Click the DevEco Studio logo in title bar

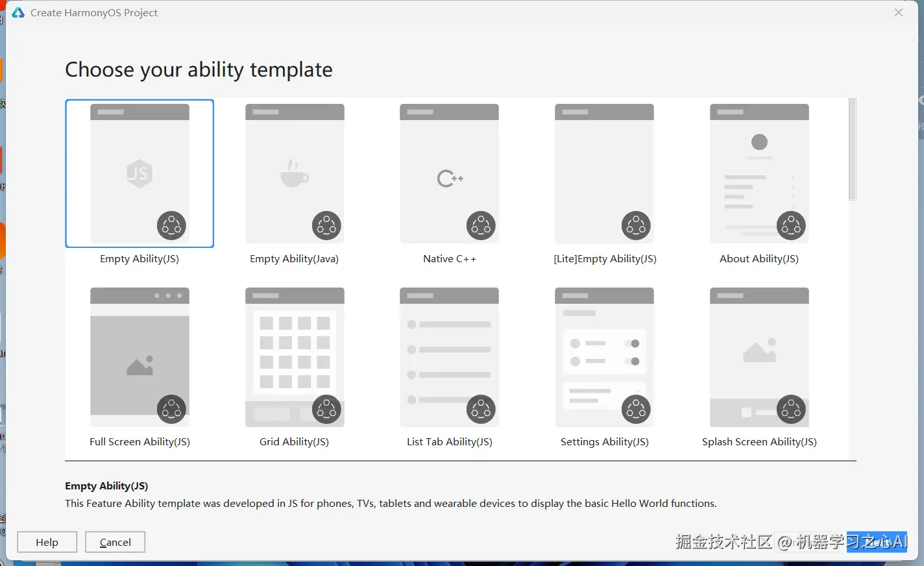coord(18,13)
